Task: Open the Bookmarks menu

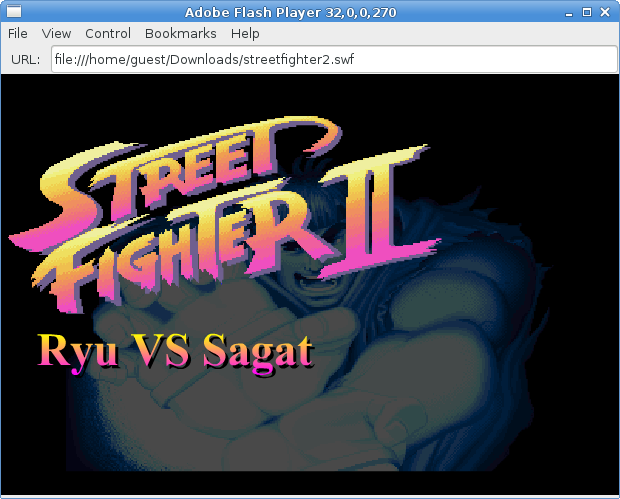Action: coord(181,34)
